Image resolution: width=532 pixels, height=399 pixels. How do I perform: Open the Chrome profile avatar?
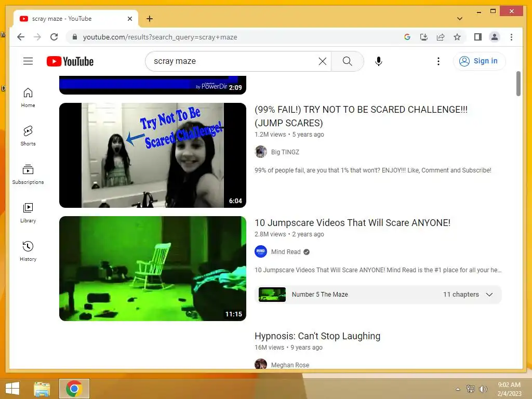[x=495, y=37]
